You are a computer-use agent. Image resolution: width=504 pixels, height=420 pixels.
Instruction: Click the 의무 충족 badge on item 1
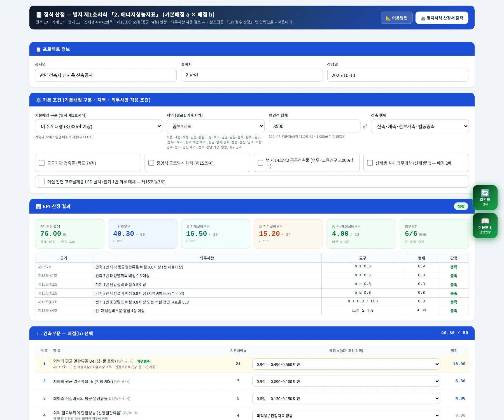click(143, 361)
